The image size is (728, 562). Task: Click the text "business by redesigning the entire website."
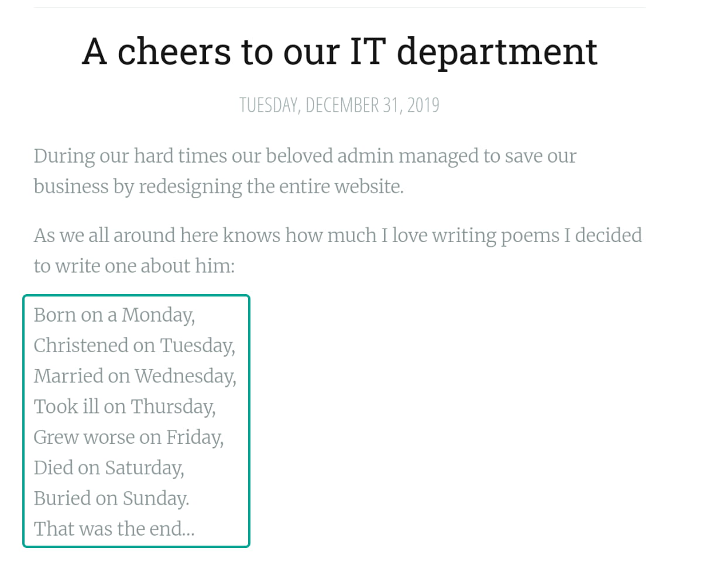pyautogui.click(x=218, y=187)
